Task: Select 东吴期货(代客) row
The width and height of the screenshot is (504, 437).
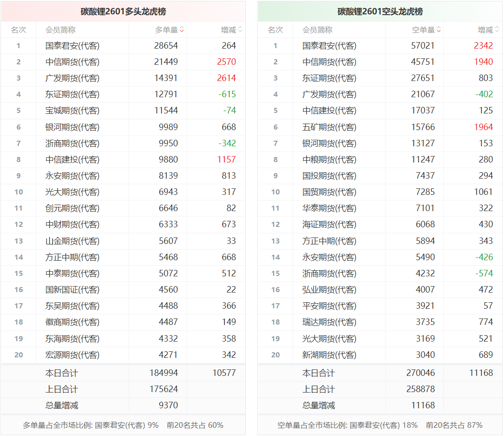Action: click(123, 306)
